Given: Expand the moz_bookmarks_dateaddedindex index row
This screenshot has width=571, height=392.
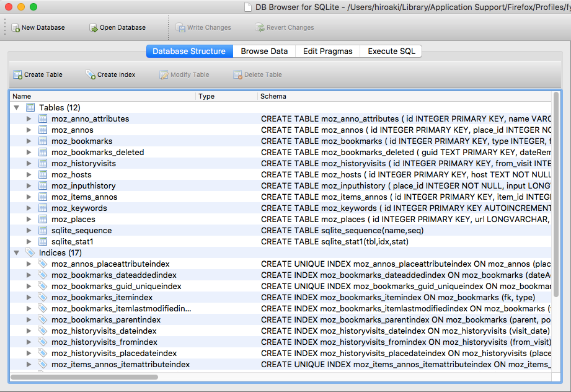Looking at the screenshot, I should pyautogui.click(x=29, y=275).
